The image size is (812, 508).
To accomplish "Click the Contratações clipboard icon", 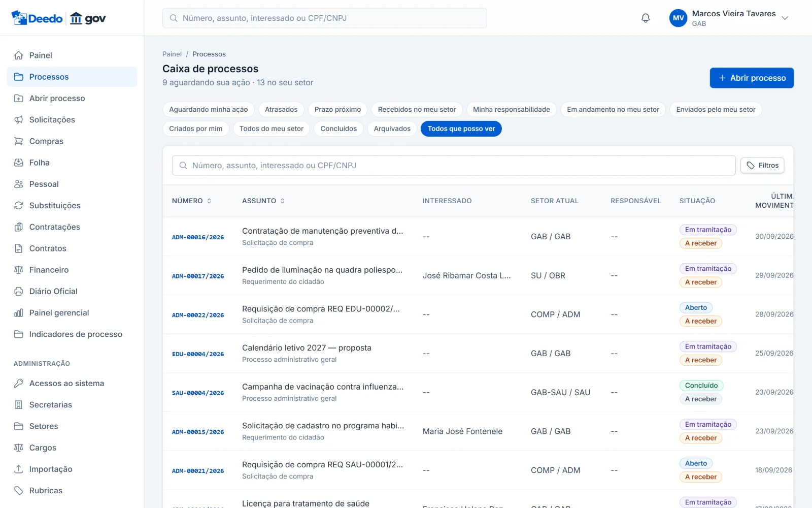I will pyautogui.click(x=19, y=227).
